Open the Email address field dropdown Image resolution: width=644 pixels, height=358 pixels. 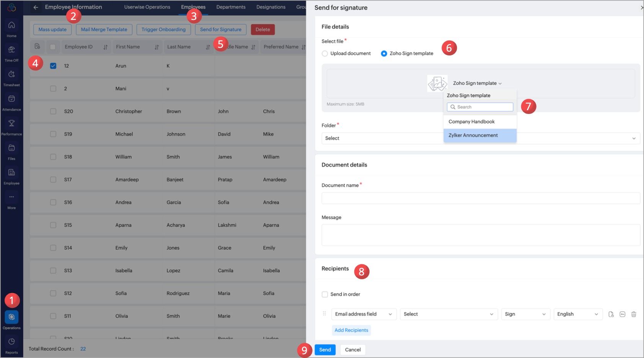(364, 314)
